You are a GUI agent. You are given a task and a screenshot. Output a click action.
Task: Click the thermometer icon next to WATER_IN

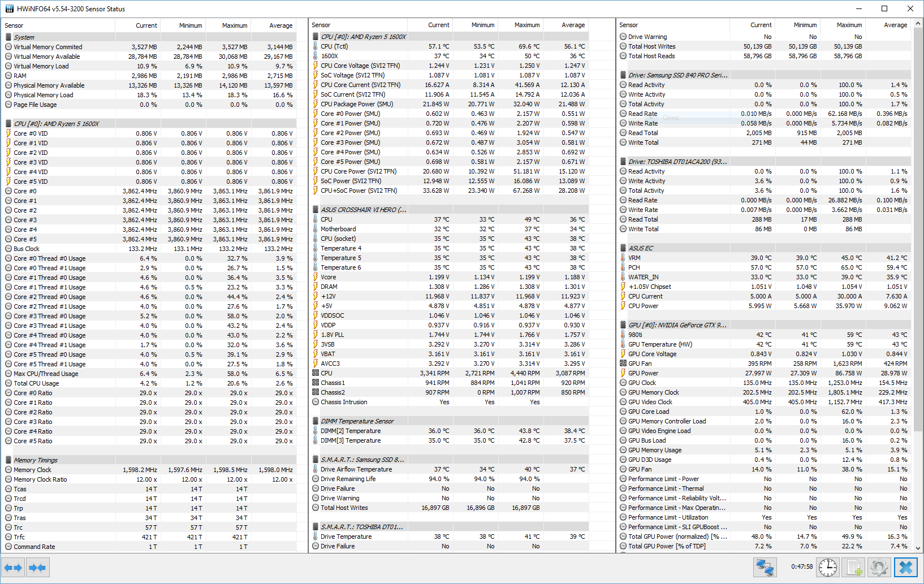point(623,277)
